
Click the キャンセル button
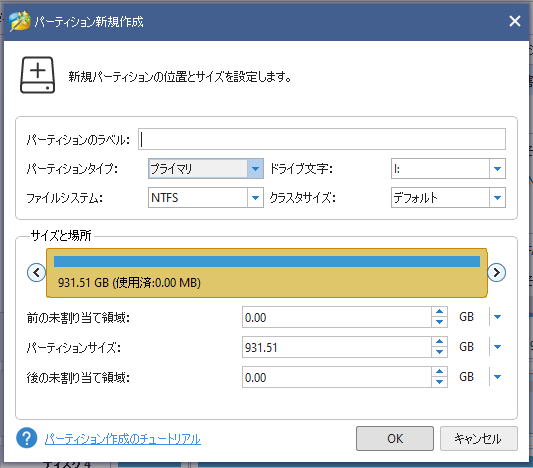479,438
